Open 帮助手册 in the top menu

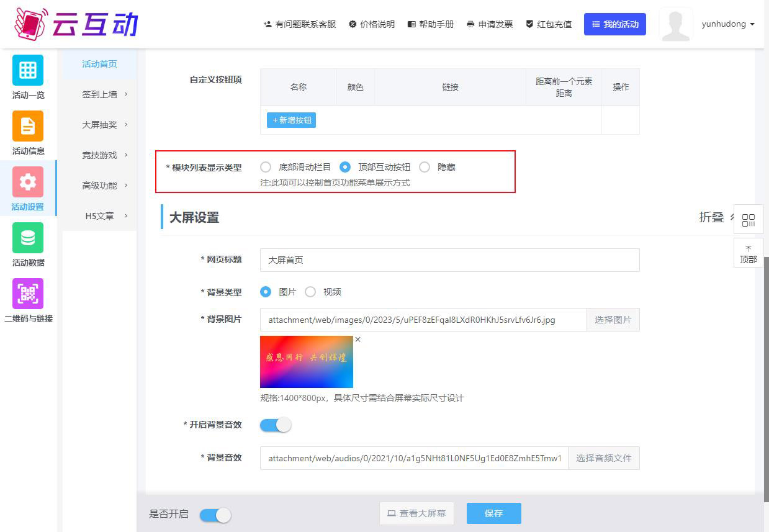[431, 24]
